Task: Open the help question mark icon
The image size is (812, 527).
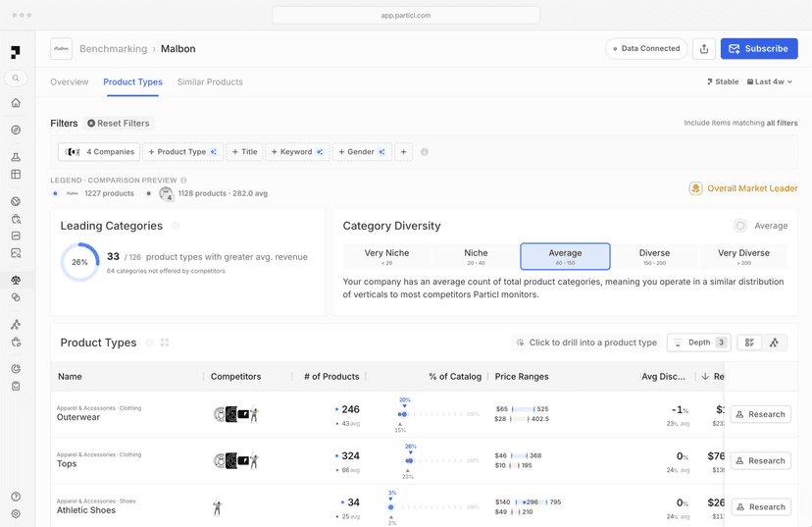Action: pyautogui.click(x=16, y=498)
